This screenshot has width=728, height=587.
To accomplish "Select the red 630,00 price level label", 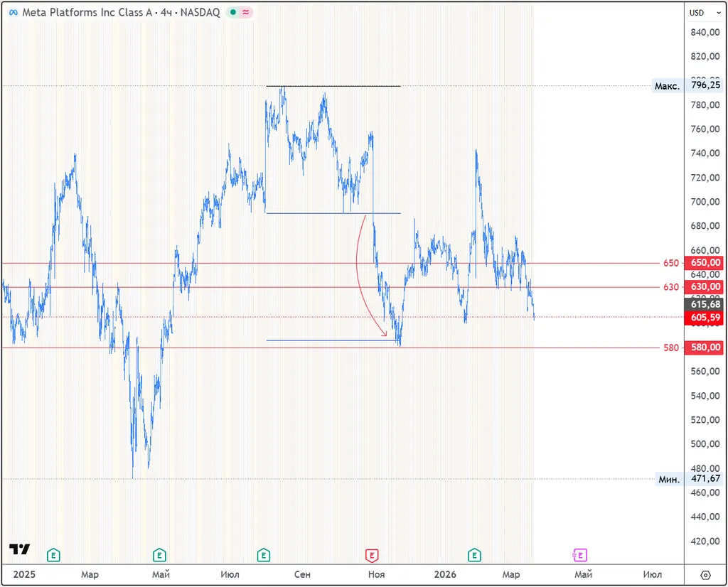I will pyautogui.click(x=704, y=287).
